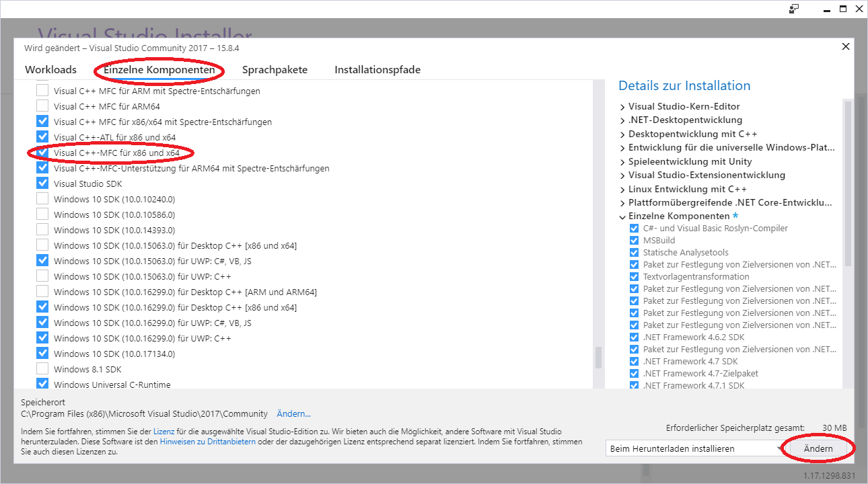The height and width of the screenshot is (484, 868).
Task: Expand .NET-Desktopentwicklung section
Action: [x=622, y=120]
